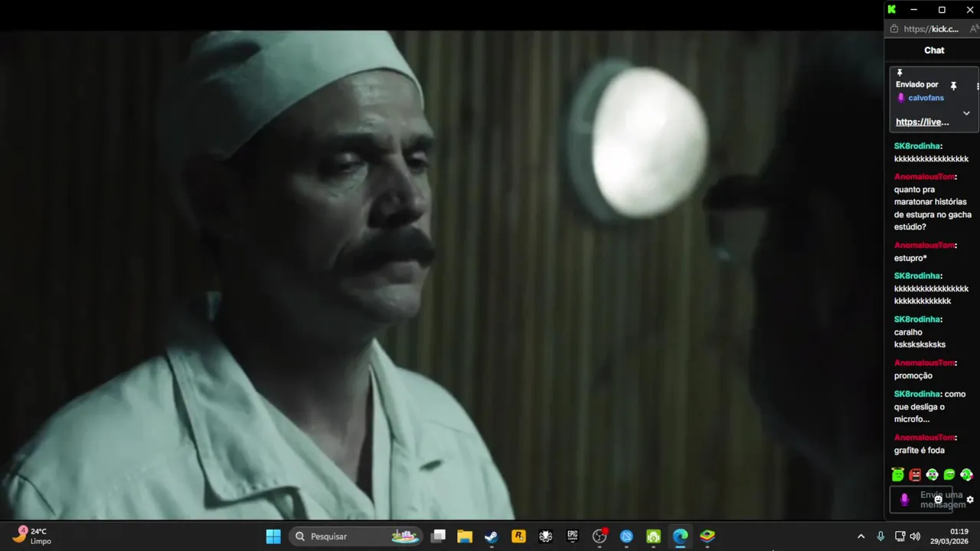Click the purple microphone badge beside calvofans
The height and width of the screenshot is (551, 980).
901,98
